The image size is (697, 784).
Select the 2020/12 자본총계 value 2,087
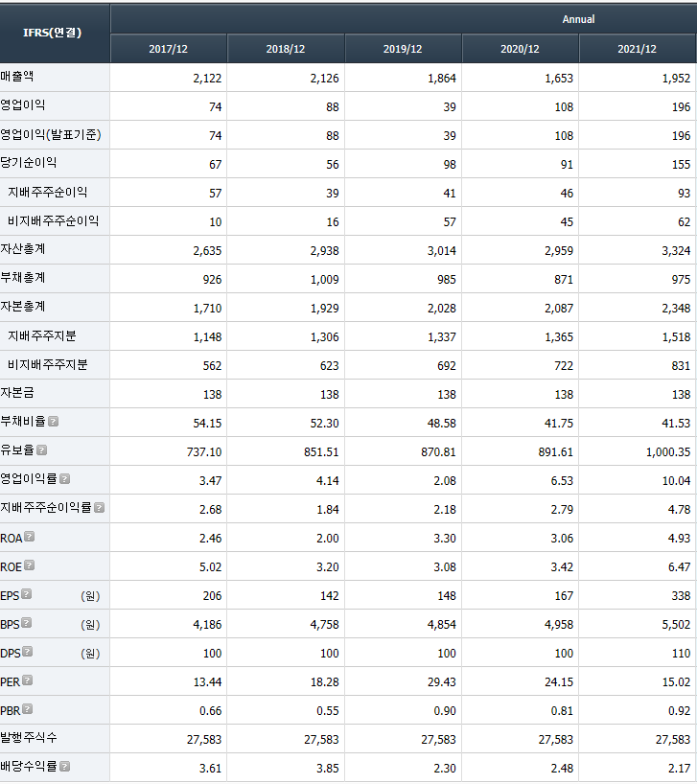[x=559, y=309]
